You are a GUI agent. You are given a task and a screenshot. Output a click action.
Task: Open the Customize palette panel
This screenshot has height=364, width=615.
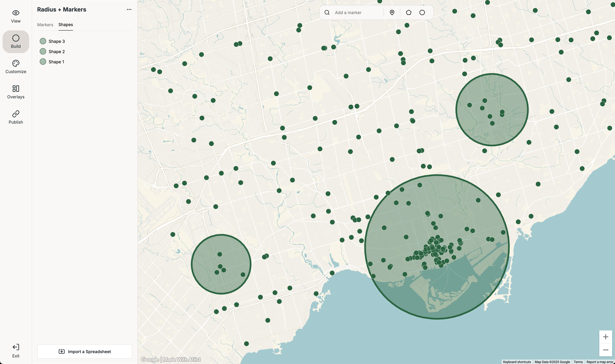16,67
